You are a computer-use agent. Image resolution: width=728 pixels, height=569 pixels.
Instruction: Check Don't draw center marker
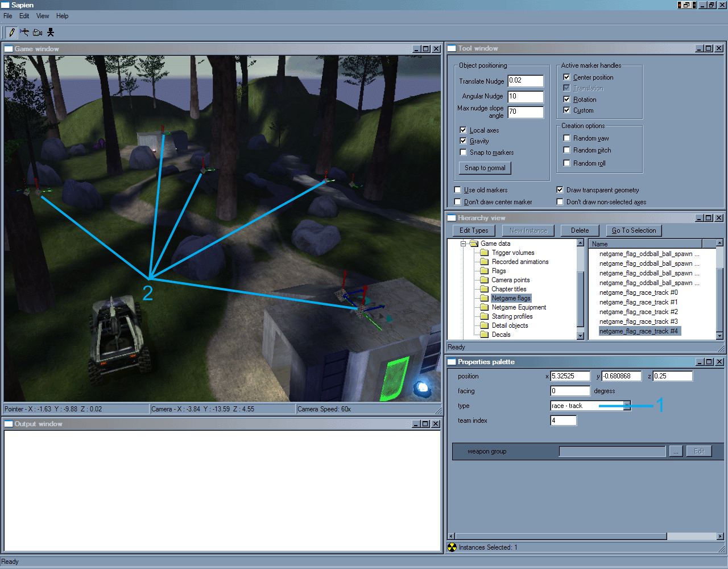[x=457, y=201]
